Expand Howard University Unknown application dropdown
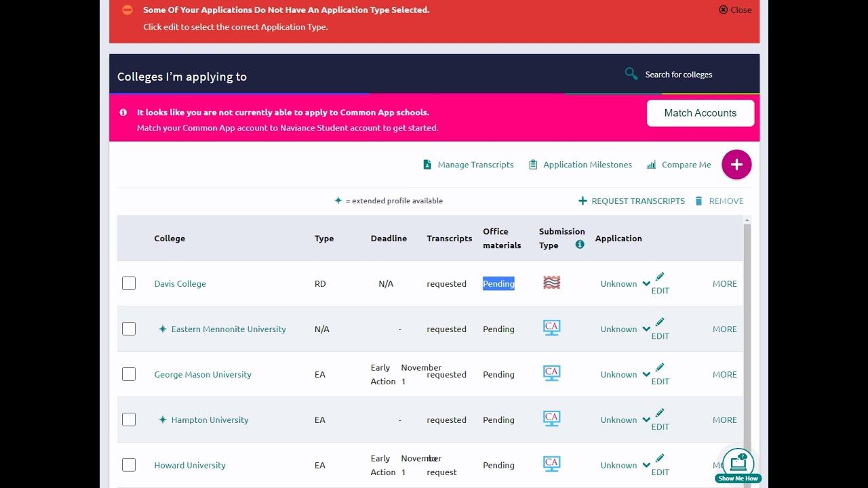The width and height of the screenshot is (868, 488). coord(625,465)
